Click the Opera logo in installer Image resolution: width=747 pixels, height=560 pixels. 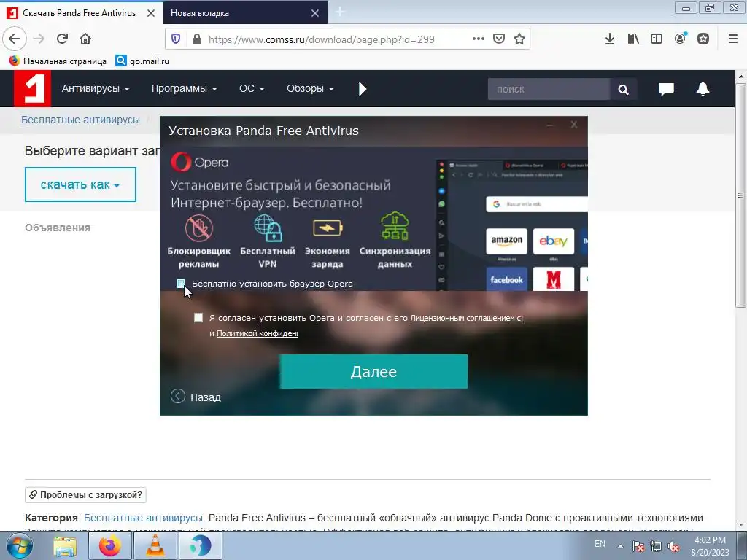click(200, 163)
